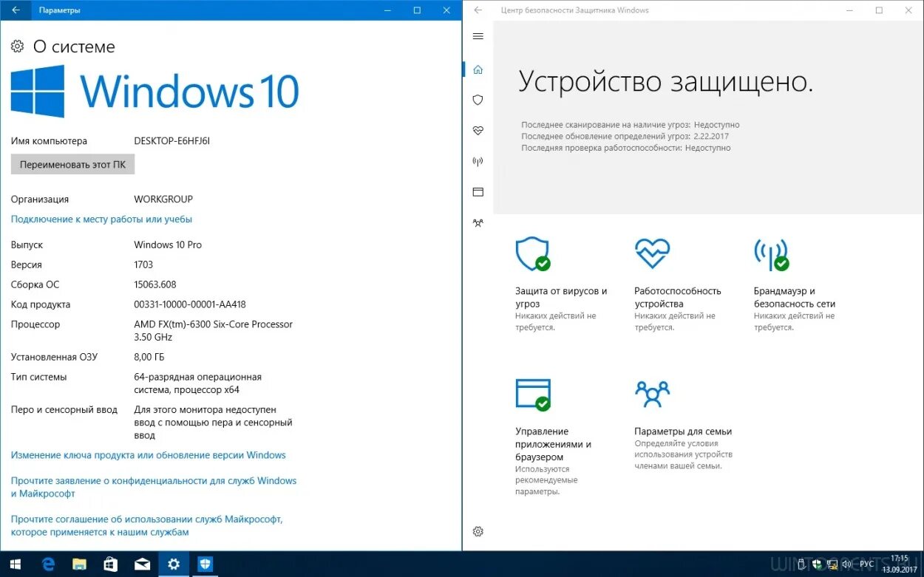Viewport: 924px width, 577px height.
Task: Click OS build value 15063.608
Action: tap(154, 284)
